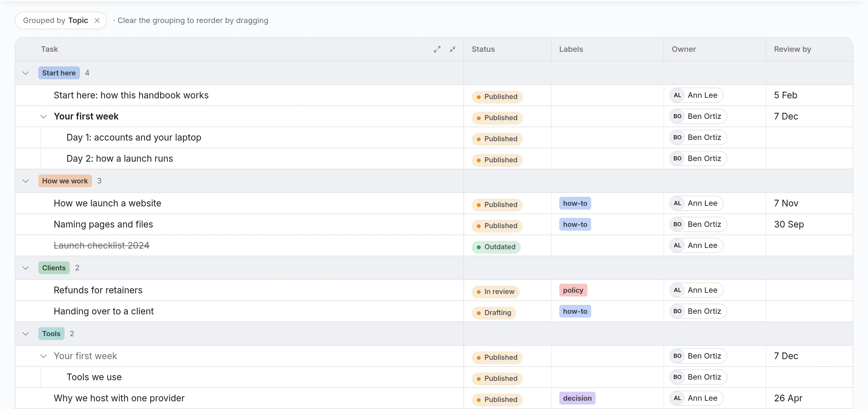This screenshot has height=409, width=868.
Task: Open Why we host with one provider
Action: 119,398
